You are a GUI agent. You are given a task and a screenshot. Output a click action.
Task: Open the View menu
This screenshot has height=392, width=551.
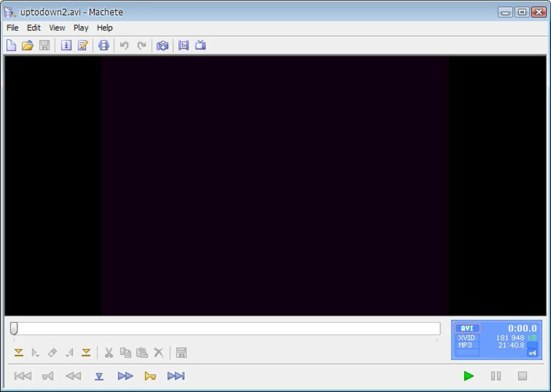tap(57, 28)
